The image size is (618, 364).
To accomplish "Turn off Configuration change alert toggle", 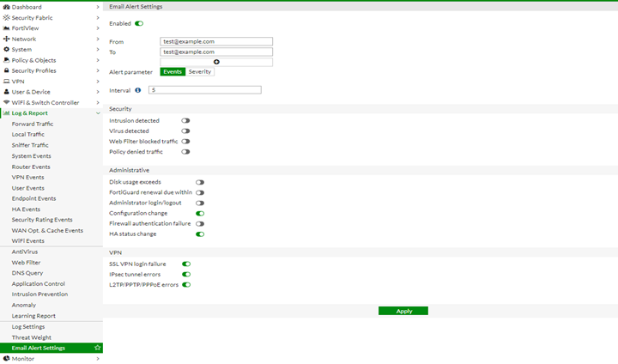I will coord(200,213).
